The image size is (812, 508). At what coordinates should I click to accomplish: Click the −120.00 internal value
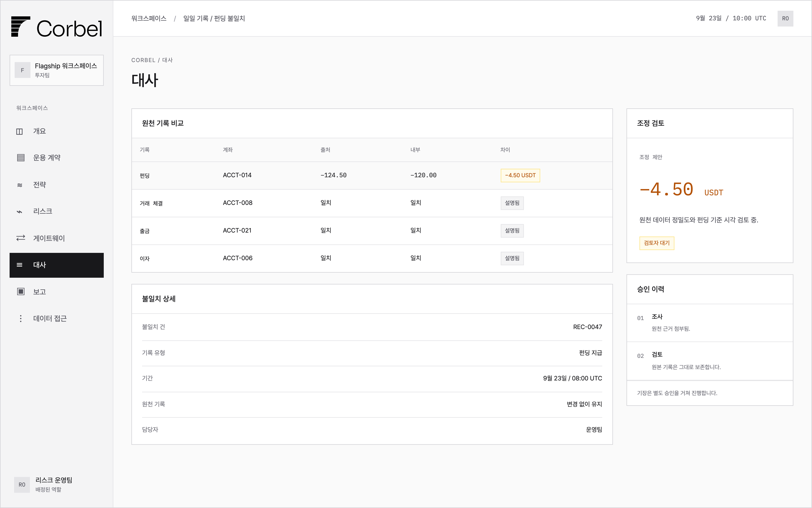coord(423,175)
